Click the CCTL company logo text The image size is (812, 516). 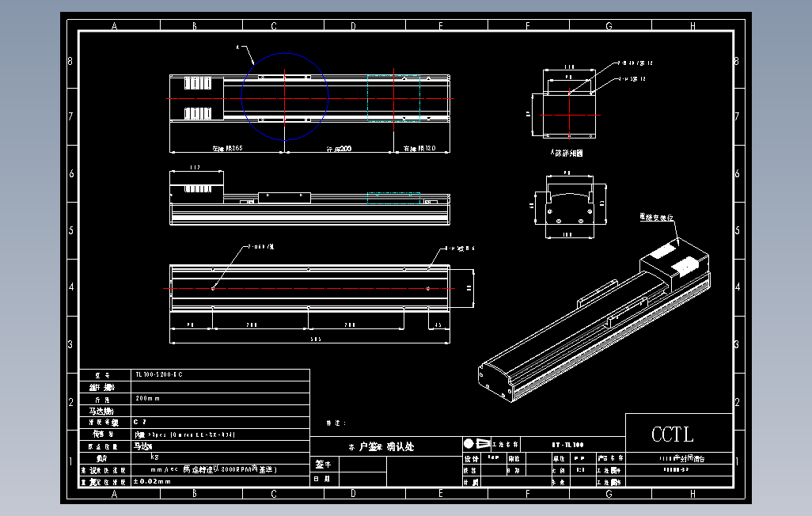672,434
